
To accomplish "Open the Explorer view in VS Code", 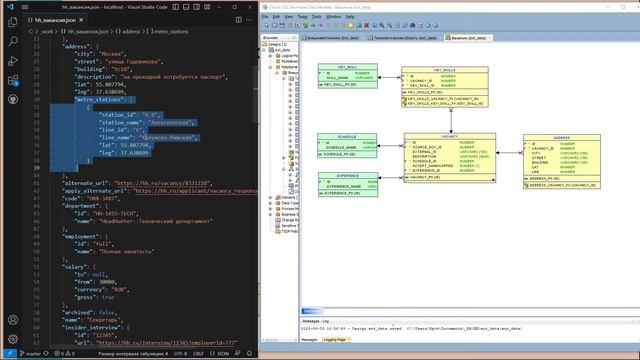I will [13, 22].
